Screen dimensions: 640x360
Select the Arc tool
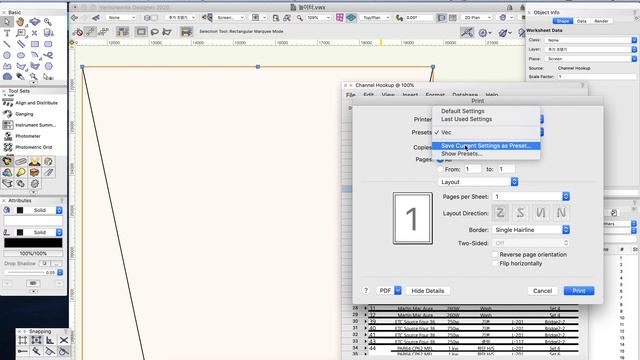point(35,55)
